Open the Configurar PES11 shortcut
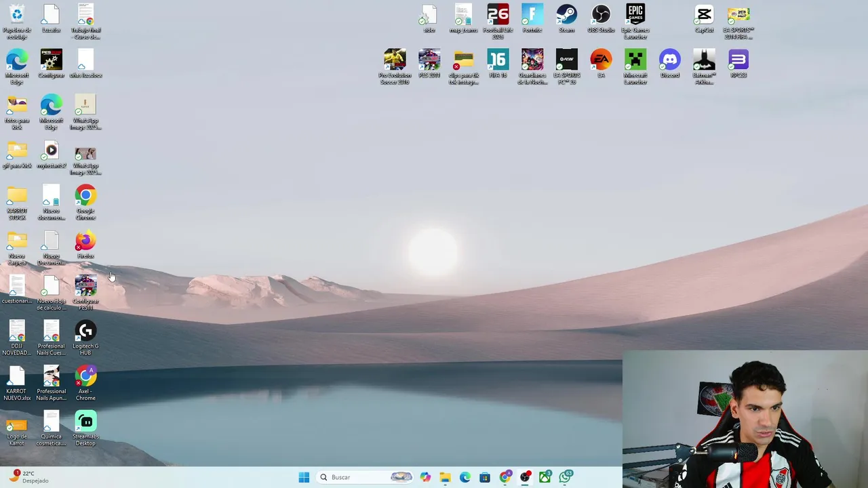This screenshot has width=868, height=488. (85, 293)
